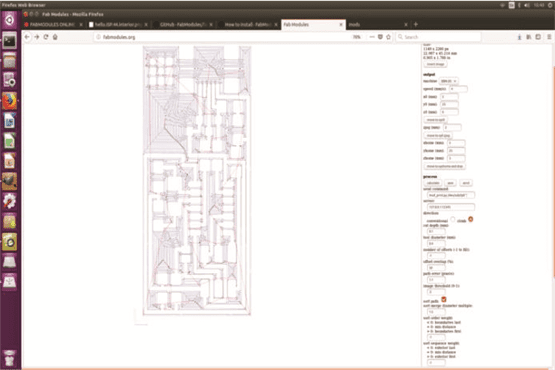Click the tool diameter (mm) input field
Image resolution: width=555 pixels, height=370 pixels.
coord(436,244)
